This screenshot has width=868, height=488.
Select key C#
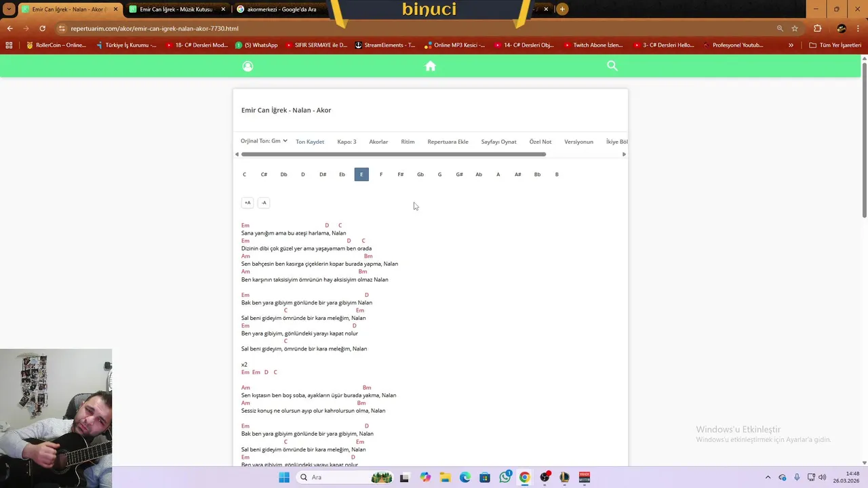264,174
